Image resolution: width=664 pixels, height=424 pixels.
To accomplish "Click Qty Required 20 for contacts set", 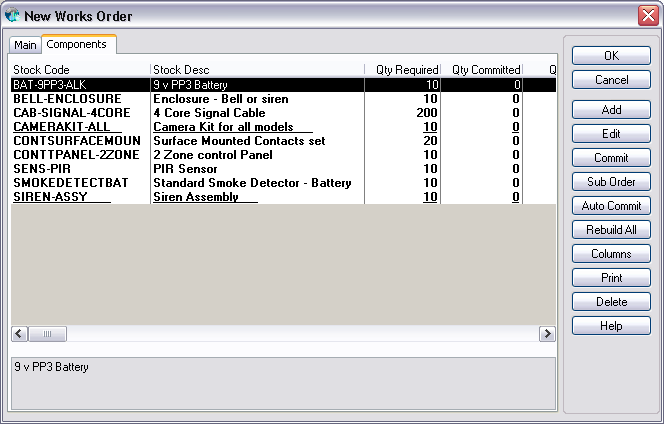I will point(430,141).
